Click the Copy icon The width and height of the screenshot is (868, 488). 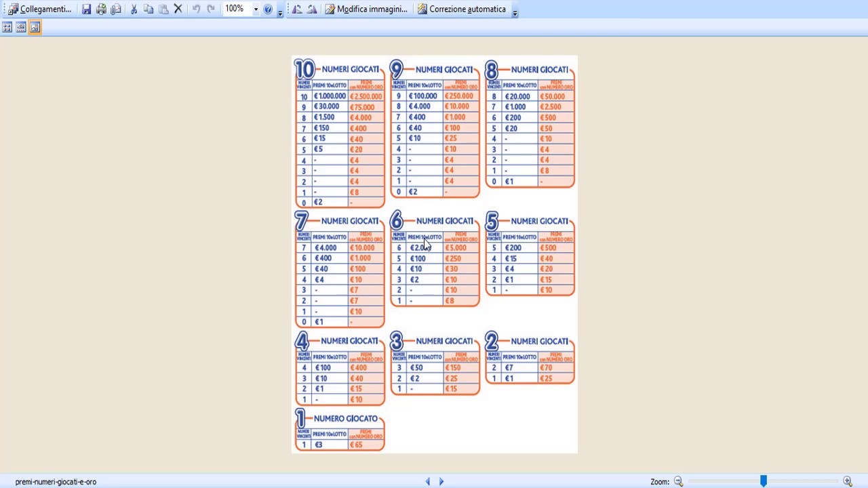[x=149, y=9]
